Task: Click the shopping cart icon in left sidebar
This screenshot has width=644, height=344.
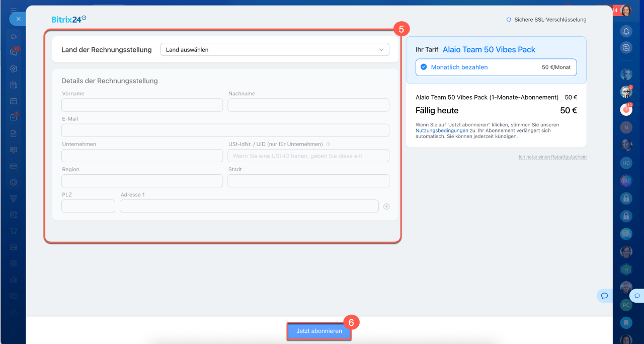Action: coord(14,231)
